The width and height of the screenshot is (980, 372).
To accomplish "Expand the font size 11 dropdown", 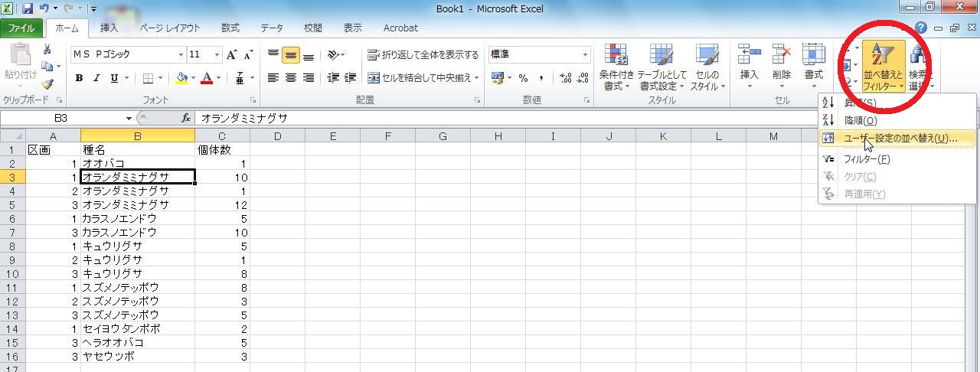I will point(217,55).
